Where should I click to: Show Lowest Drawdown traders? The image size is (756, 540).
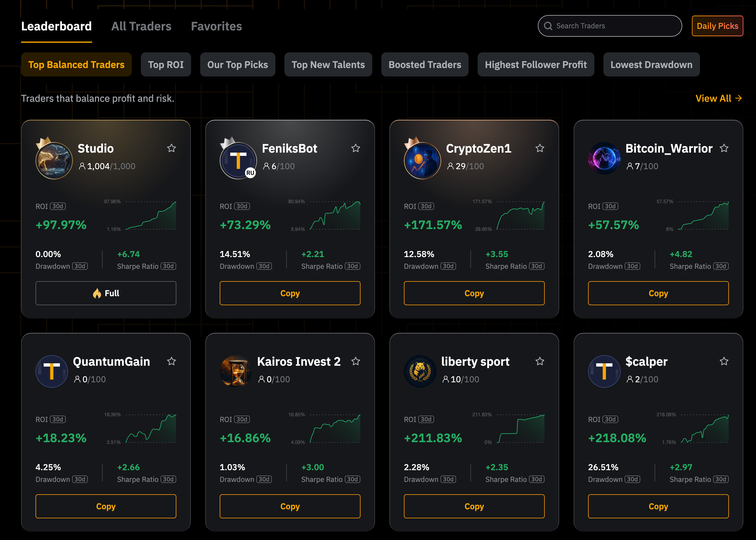click(x=651, y=64)
